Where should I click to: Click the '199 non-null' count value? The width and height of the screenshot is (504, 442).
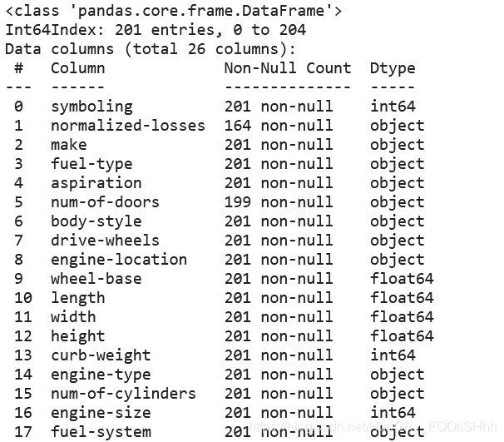(x=279, y=202)
